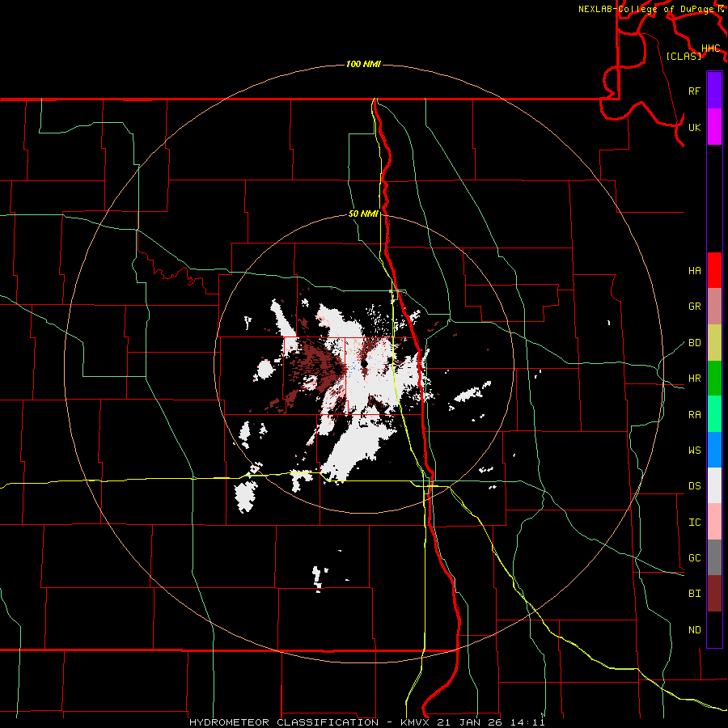Image resolution: width=728 pixels, height=728 pixels.
Task: Click the HA legend label
Action: click(x=695, y=270)
